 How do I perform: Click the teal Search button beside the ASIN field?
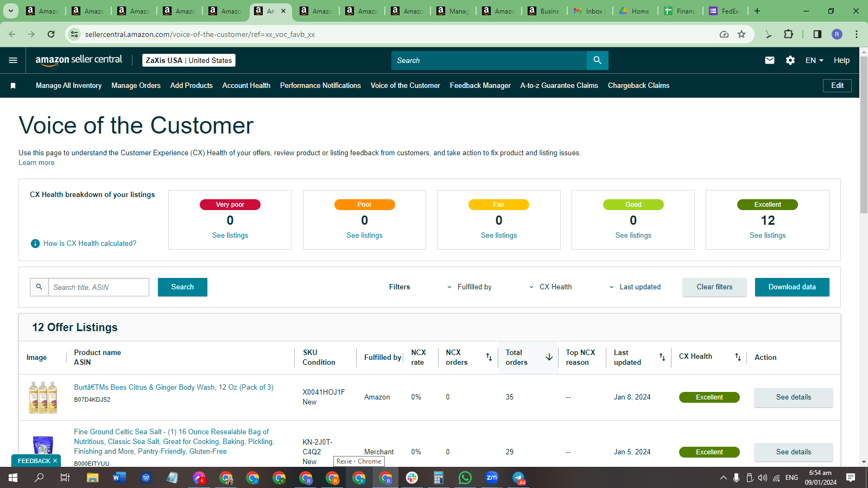coord(182,287)
